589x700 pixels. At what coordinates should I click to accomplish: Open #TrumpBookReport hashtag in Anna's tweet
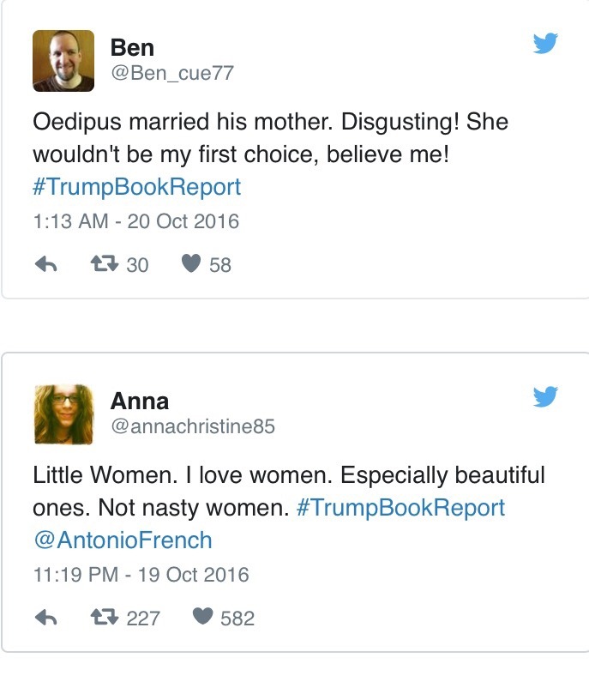[x=400, y=508]
